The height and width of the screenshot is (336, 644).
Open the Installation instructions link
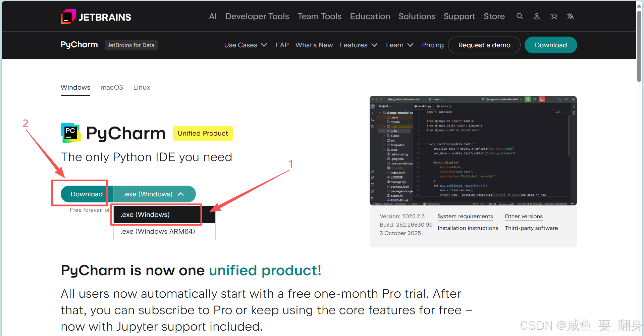coord(468,228)
